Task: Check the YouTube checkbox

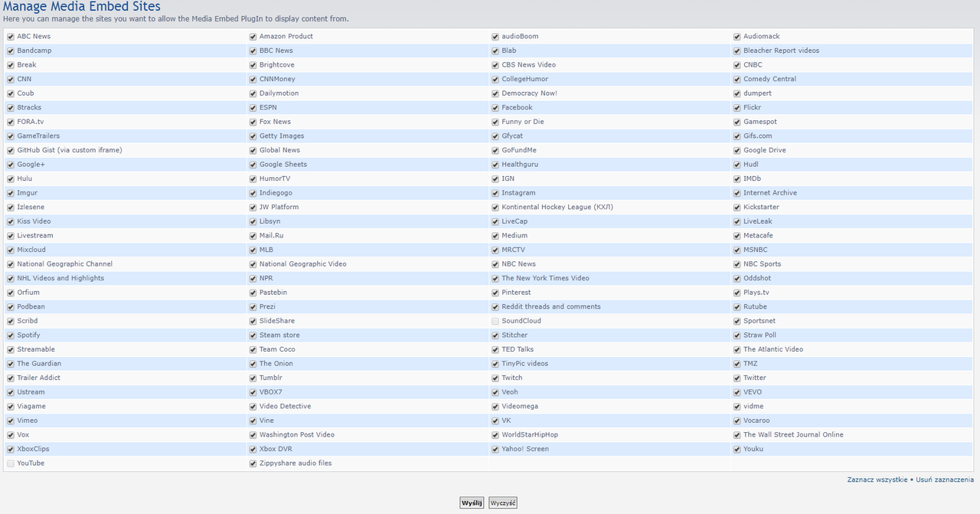Action: [x=11, y=463]
